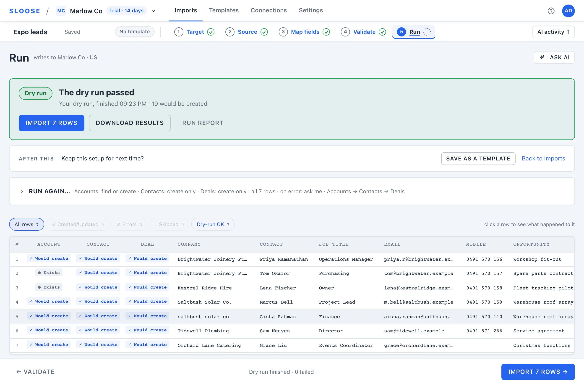Open the workspace switcher dropdown chevron
The height and width of the screenshot is (392, 584).
click(x=153, y=11)
